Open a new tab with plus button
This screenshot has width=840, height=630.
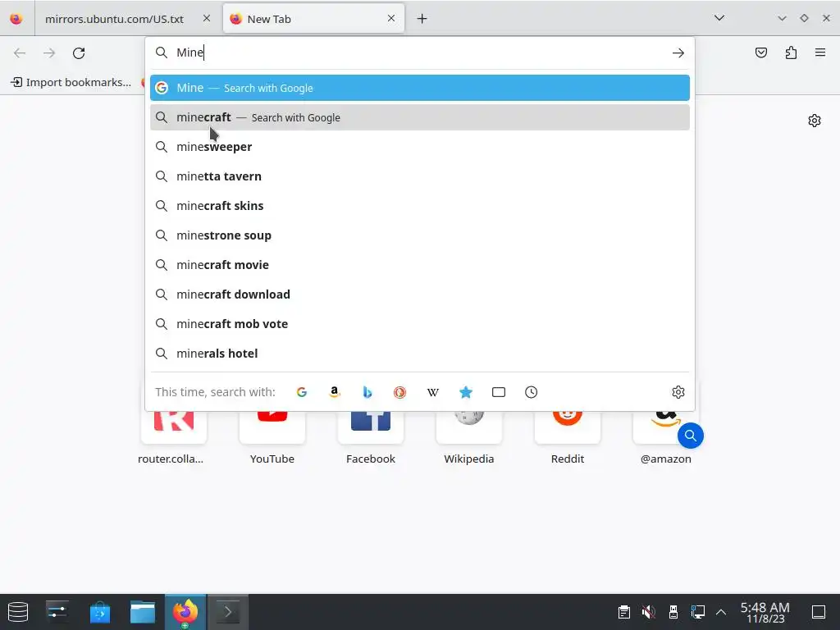pos(422,19)
